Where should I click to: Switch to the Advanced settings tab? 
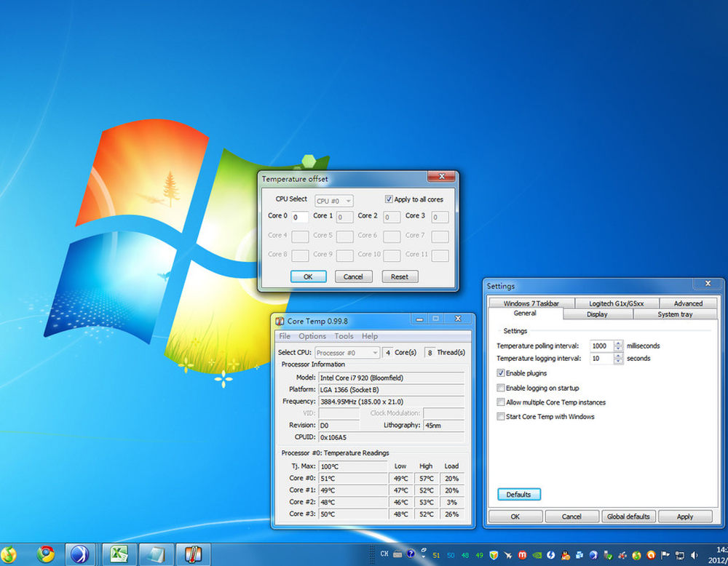[x=688, y=303]
